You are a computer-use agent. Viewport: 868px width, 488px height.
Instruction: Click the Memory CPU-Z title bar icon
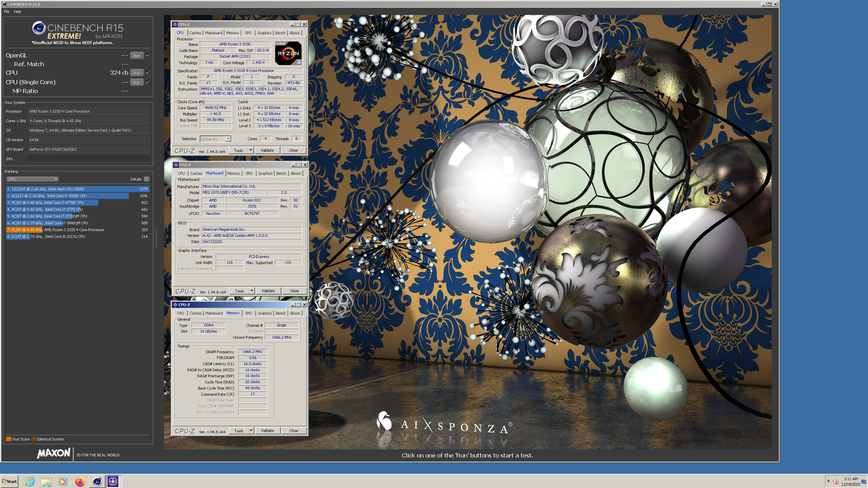175,305
